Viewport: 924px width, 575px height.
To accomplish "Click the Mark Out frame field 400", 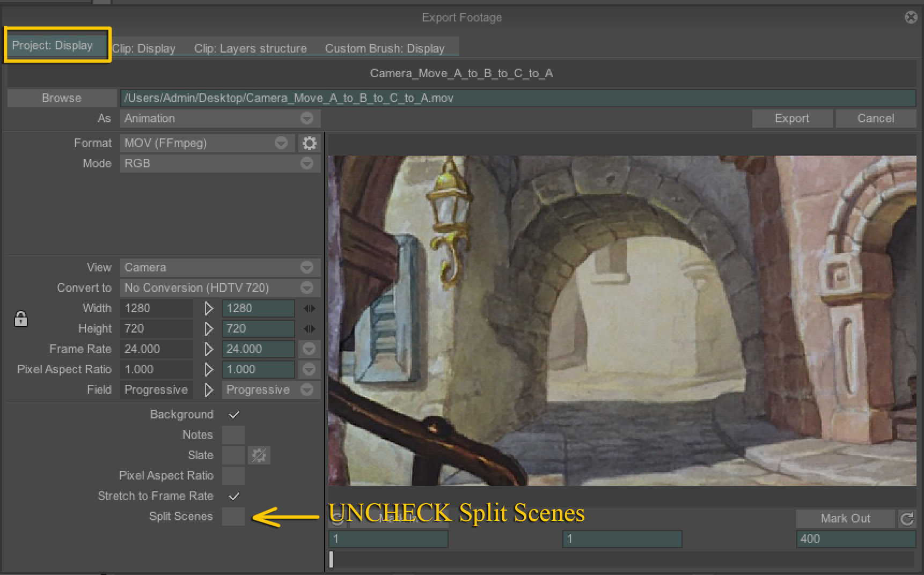I will (x=856, y=539).
